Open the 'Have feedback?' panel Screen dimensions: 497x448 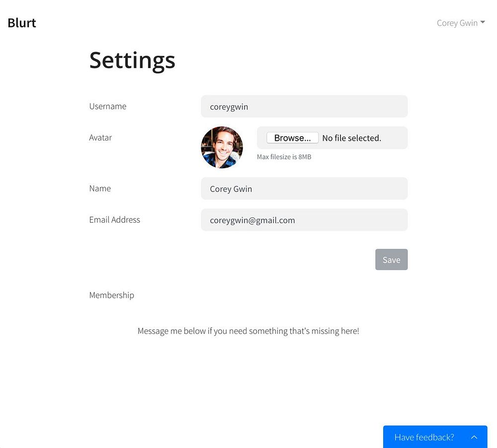coord(435,437)
